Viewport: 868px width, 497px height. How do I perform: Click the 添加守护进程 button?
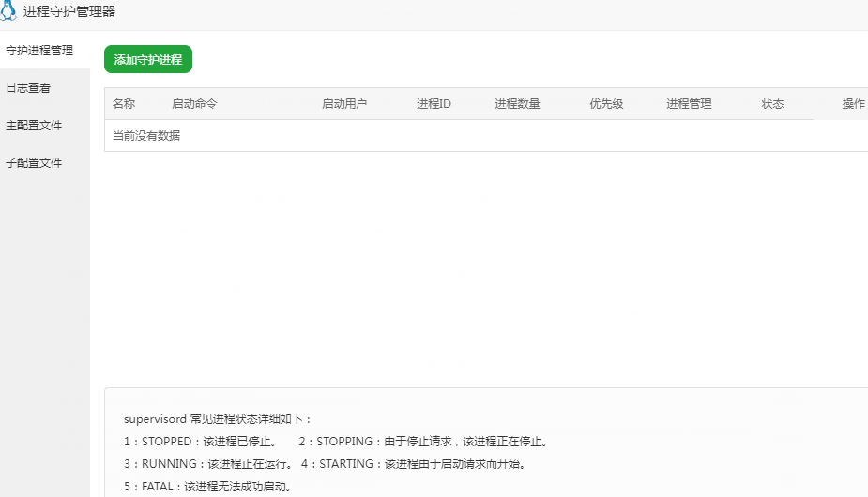coord(148,59)
